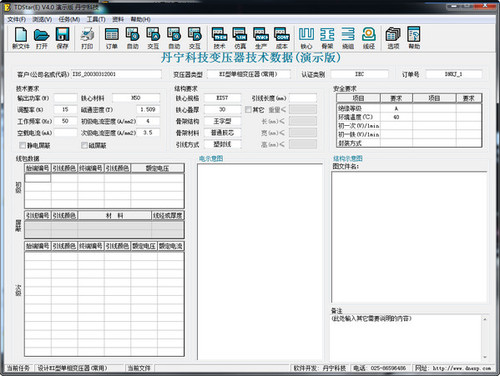Open the 铁心材料 H50 box
Viewport: 500px width, 376px height.
[136, 98]
